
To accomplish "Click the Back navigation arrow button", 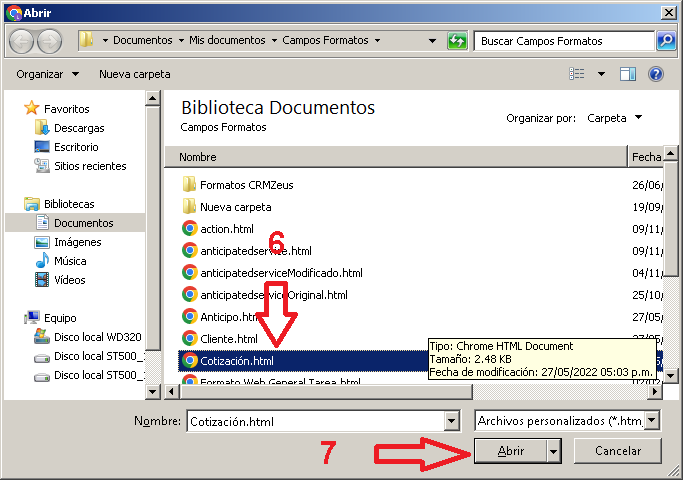I will click(x=22, y=41).
